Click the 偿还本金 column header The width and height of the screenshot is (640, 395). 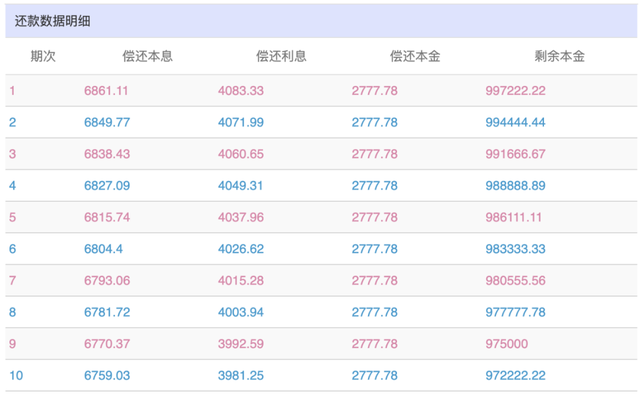tap(415, 56)
